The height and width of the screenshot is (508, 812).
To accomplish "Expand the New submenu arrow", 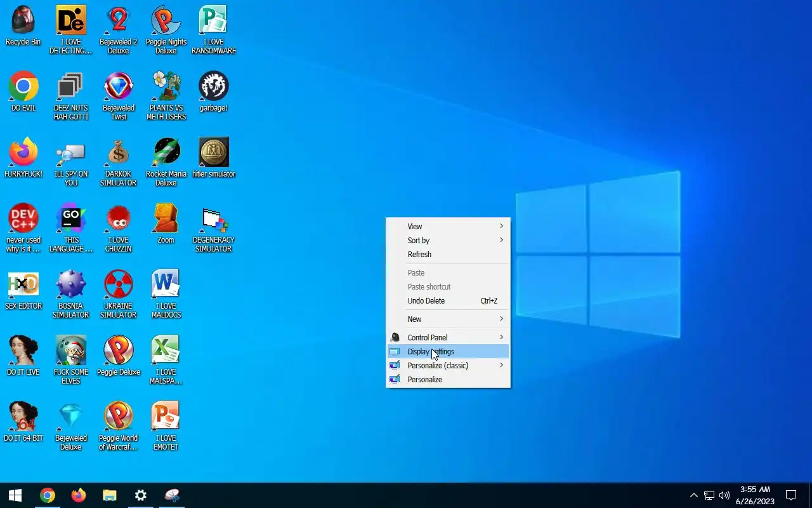I will tap(501, 319).
